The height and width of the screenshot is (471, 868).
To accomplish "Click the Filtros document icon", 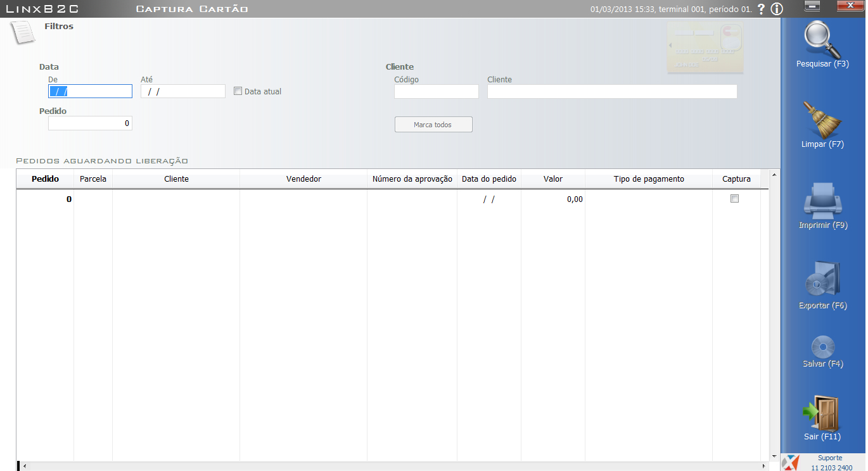I will [x=23, y=32].
